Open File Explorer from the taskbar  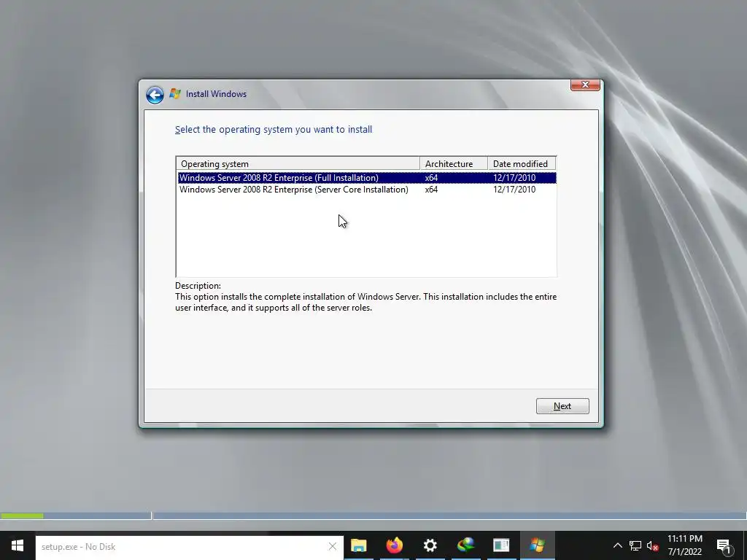click(x=359, y=545)
